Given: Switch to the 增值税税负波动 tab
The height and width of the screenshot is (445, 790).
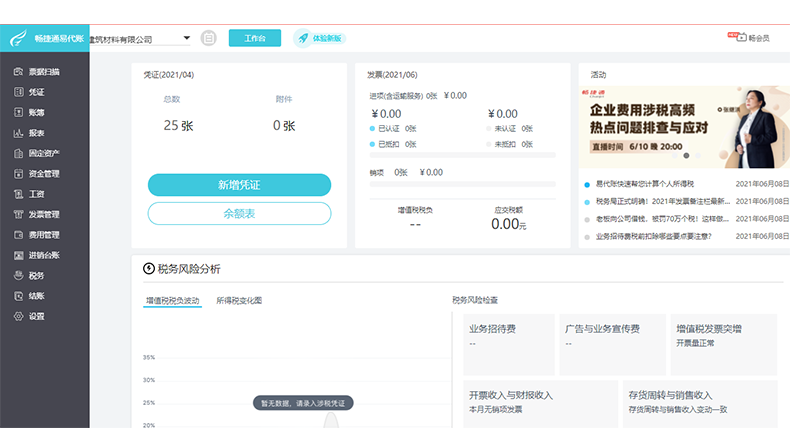Looking at the screenshot, I should point(173,300).
